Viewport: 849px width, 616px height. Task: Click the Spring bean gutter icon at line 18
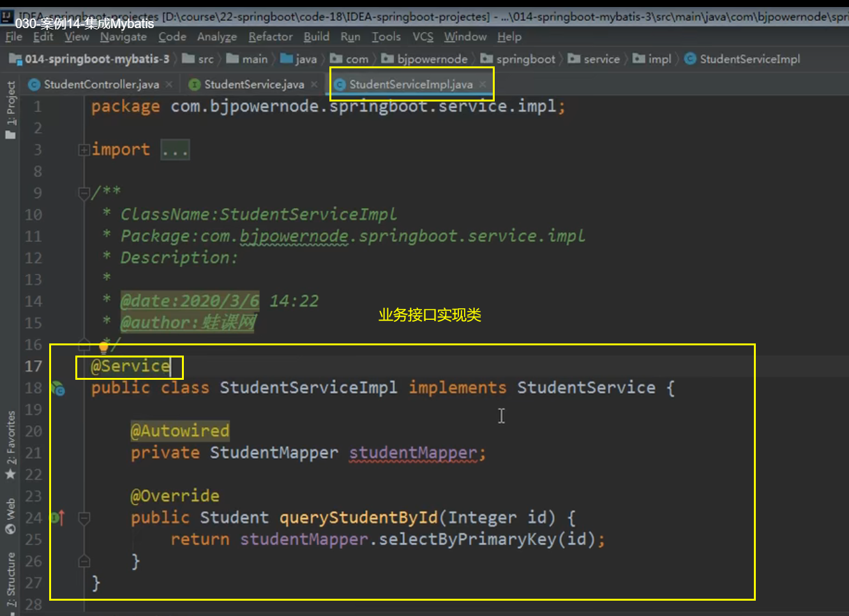pos(58,388)
